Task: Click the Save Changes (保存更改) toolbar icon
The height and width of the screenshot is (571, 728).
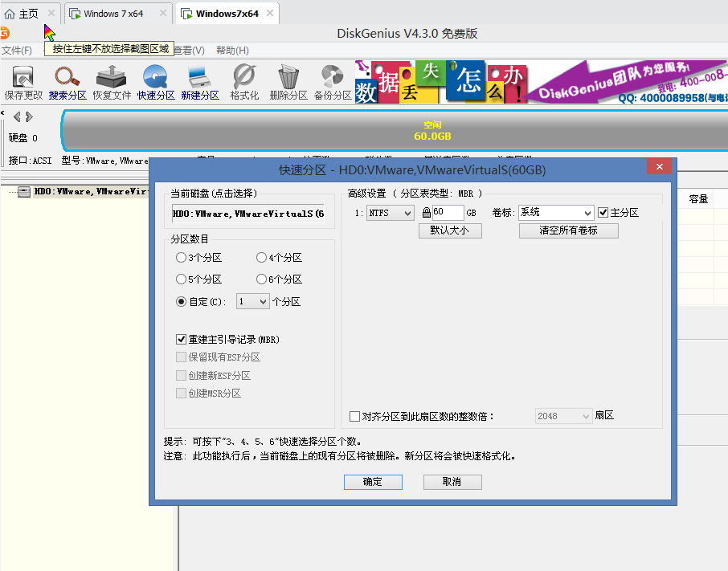Action: point(23,83)
